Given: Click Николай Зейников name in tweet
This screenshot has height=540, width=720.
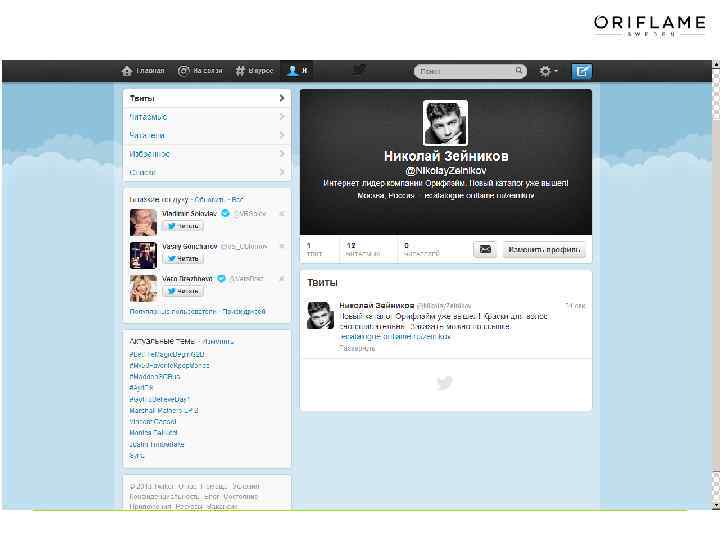Looking at the screenshot, I should 377,305.
